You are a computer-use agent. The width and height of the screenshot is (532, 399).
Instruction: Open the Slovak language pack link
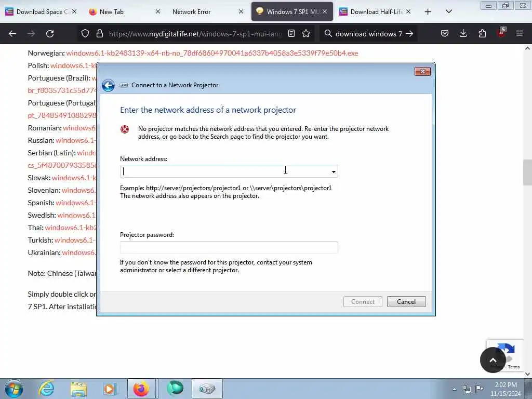pos(74,178)
